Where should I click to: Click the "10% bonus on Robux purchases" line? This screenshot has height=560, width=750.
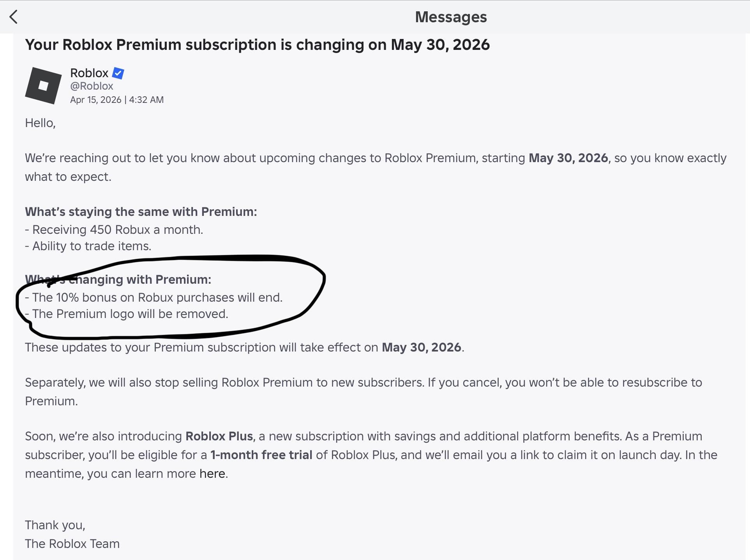coord(154,297)
